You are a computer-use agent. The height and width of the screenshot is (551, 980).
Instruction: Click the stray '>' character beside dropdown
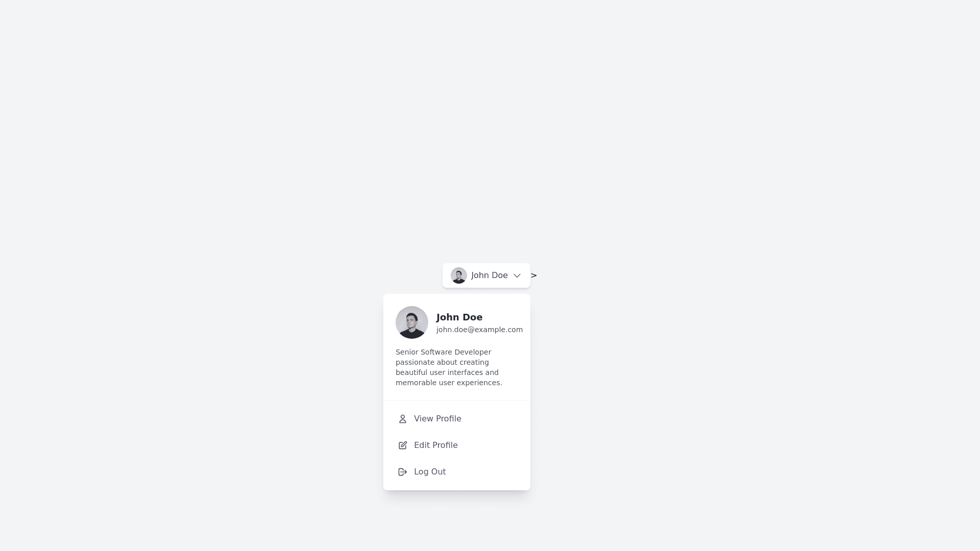[533, 275]
